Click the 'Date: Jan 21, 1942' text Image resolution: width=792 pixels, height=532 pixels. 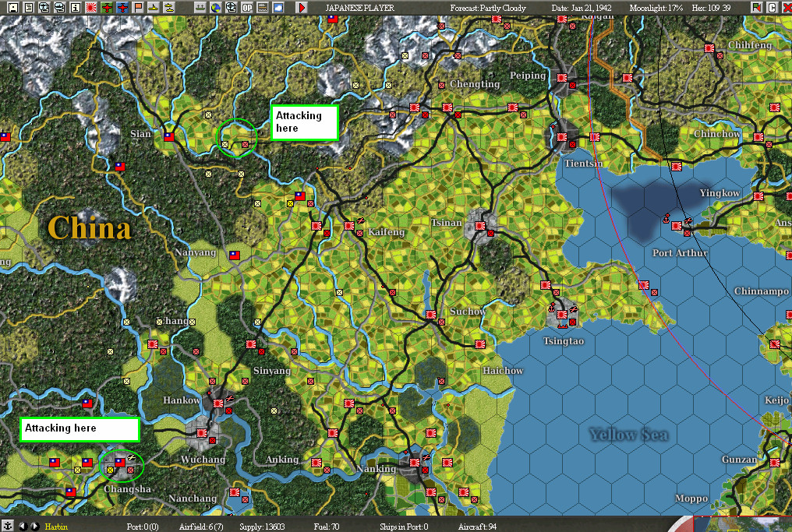[582, 8]
